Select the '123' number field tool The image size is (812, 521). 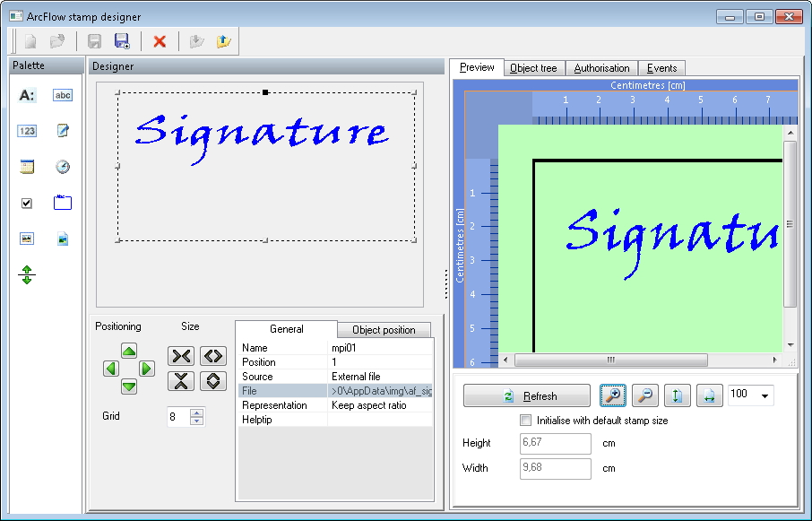(27, 131)
